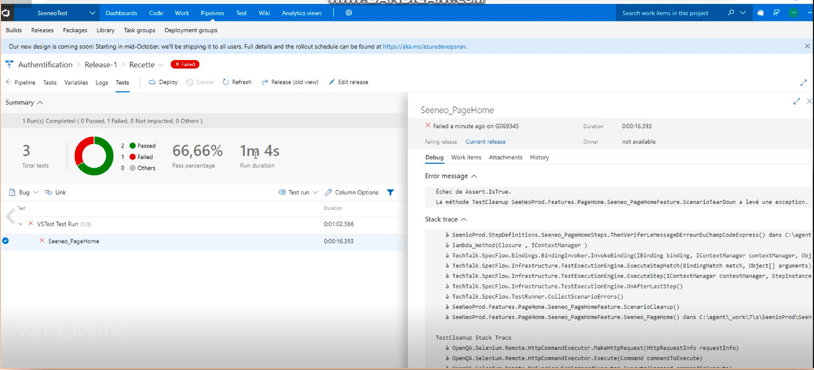
Task: Go to the Builds sub-tab
Action: tap(13, 31)
